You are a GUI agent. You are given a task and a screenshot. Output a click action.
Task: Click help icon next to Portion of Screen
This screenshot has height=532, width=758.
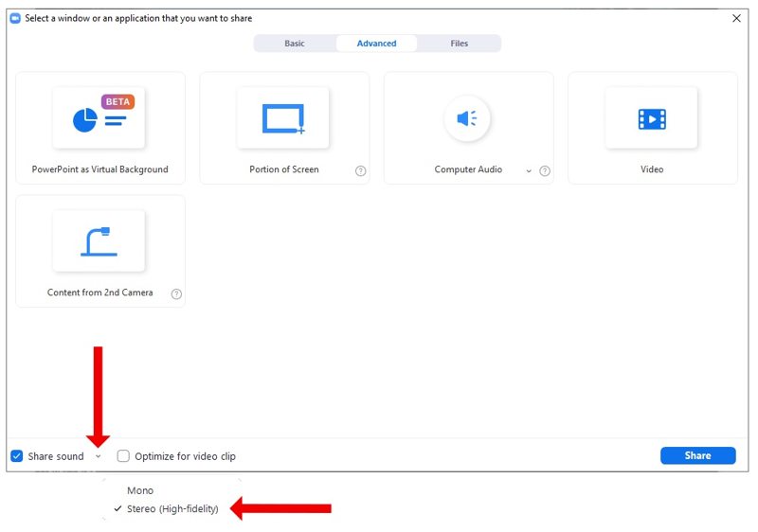[x=361, y=171]
